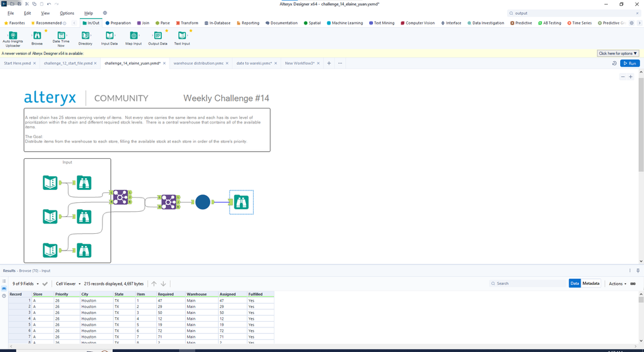Switch Results to Metadata view
The height and width of the screenshot is (352, 644).
[x=591, y=284]
